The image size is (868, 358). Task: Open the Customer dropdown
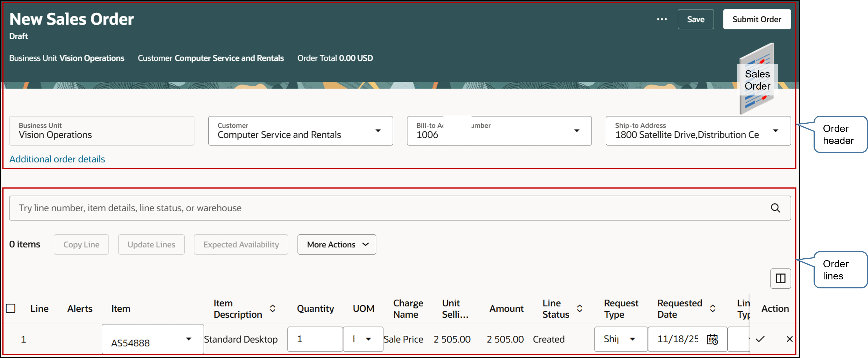click(x=378, y=131)
